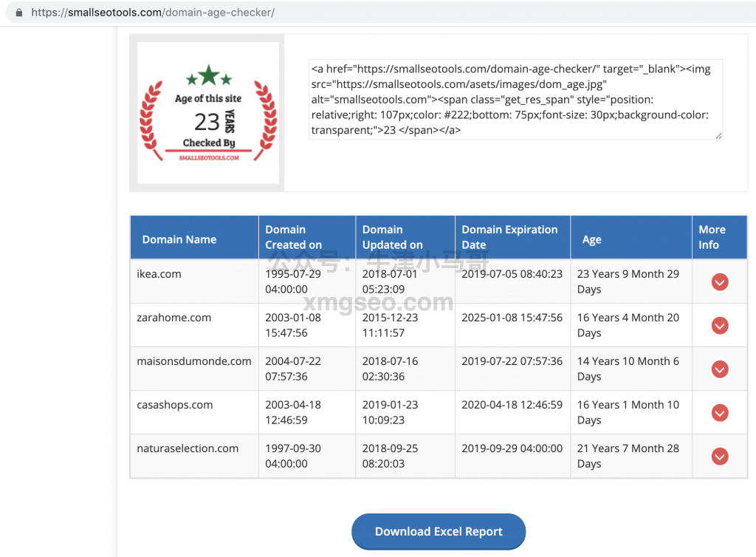Click updated date 2019-01-23 10:09:23
The width and height of the screenshot is (756, 557).
click(390, 412)
